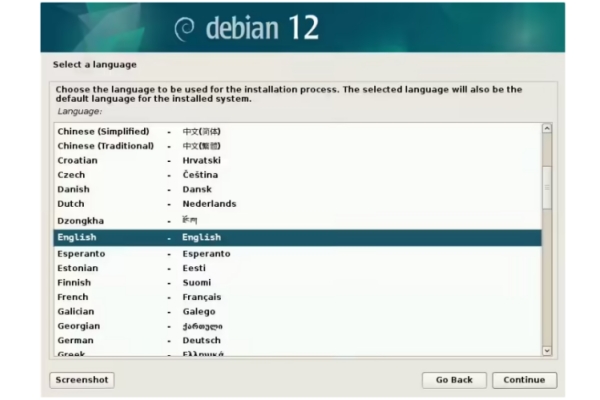The width and height of the screenshot is (600, 400).
Task: Click the scrollbar down arrow
Action: click(x=547, y=351)
